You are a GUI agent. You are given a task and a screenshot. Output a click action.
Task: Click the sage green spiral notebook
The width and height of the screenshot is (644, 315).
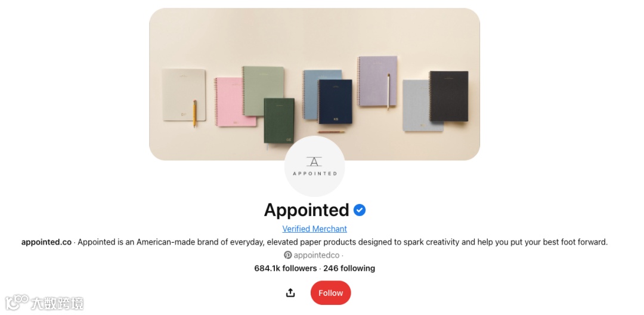point(262,90)
